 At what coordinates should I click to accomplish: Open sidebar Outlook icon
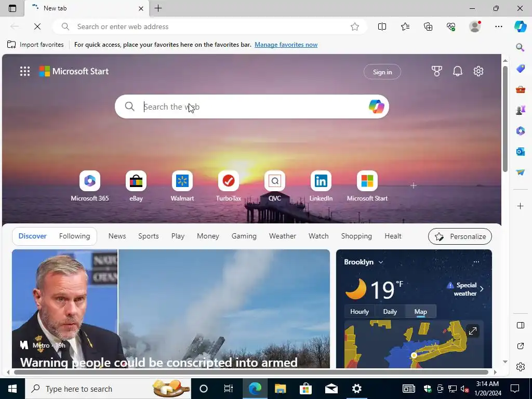(x=520, y=151)
